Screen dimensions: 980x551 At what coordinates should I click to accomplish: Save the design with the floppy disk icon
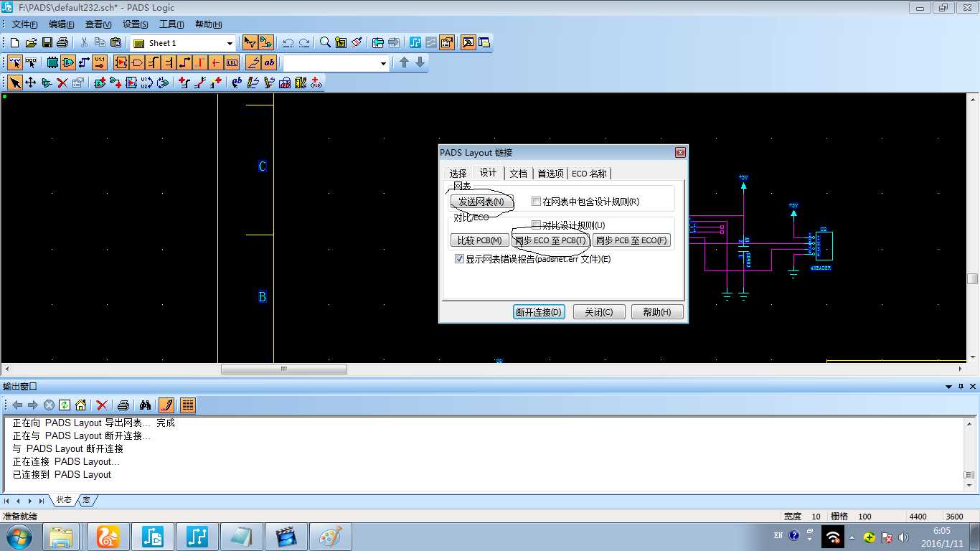[x=47, y=43]
